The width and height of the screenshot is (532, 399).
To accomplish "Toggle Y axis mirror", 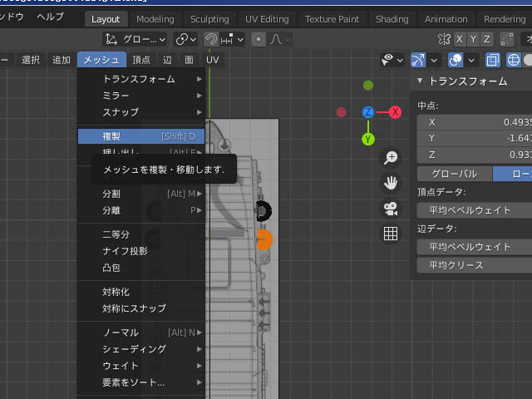I will (473, 39).
